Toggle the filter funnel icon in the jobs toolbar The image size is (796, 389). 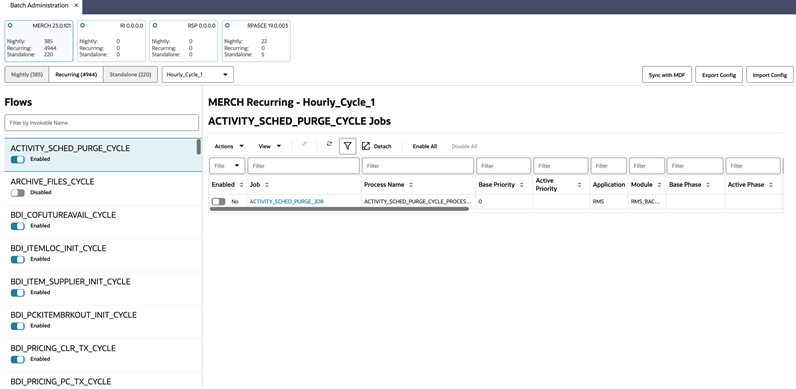(347, 146)
